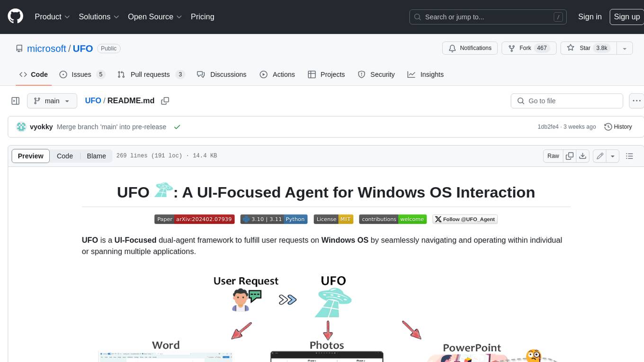Click the Pull requests count badge 3
The height and width of the screenshot is (362, 644).
coord(180,74)
